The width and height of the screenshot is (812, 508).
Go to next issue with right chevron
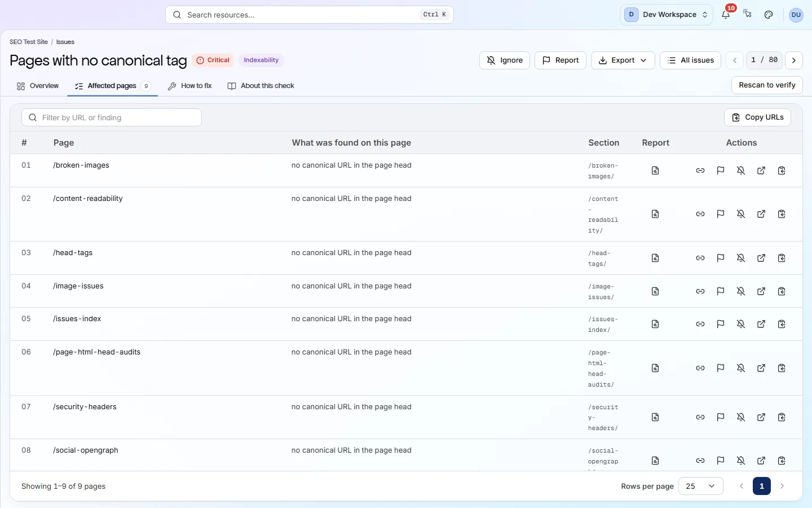pyautogui.click(x=794, y=60)
